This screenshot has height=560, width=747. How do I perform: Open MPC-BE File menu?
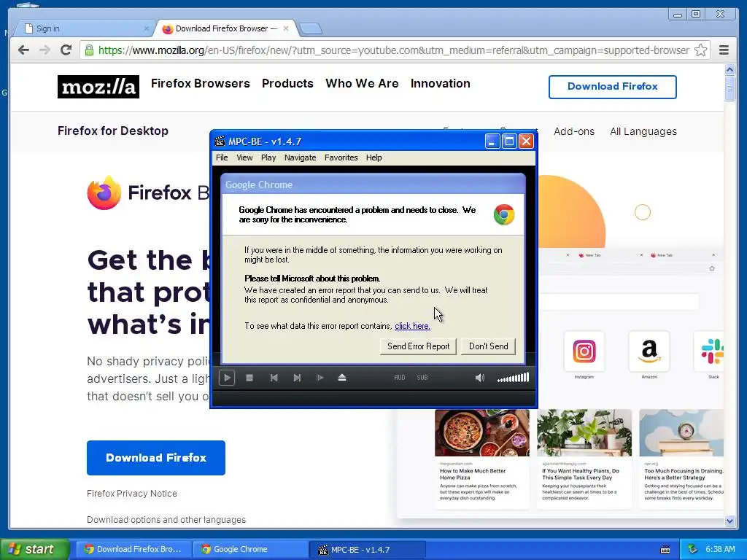click(222, 157)
